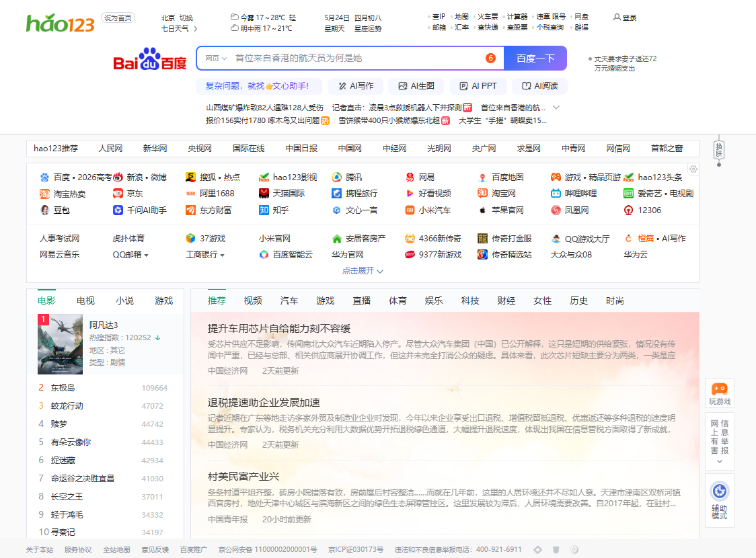Image resolution: width=756 pixels, height=558 pixels.
Task: Click the hao123 logo
Action: pyautogui.click(x=61, y=23)
